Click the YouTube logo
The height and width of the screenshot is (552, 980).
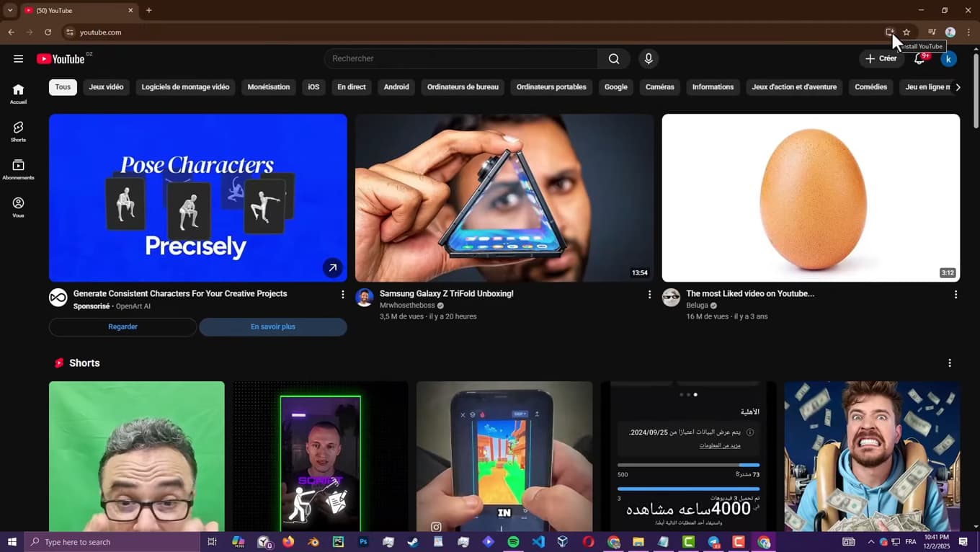point(61,59)
